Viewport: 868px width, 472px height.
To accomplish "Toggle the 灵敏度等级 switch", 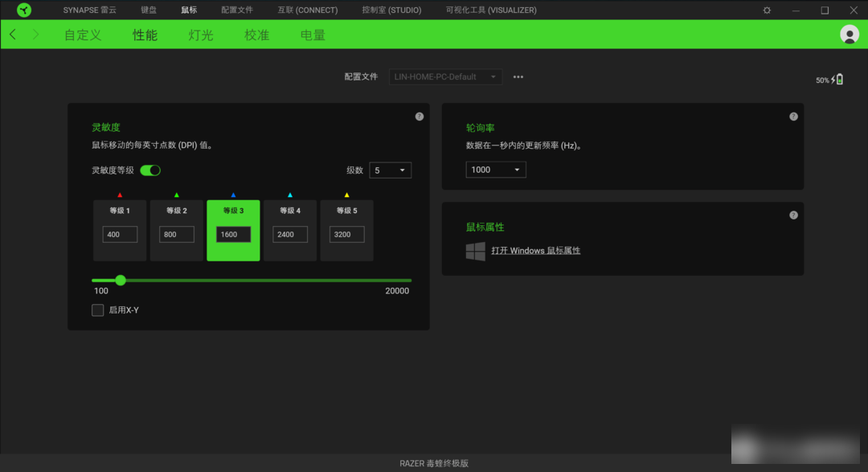I will [x=150, y=170].
